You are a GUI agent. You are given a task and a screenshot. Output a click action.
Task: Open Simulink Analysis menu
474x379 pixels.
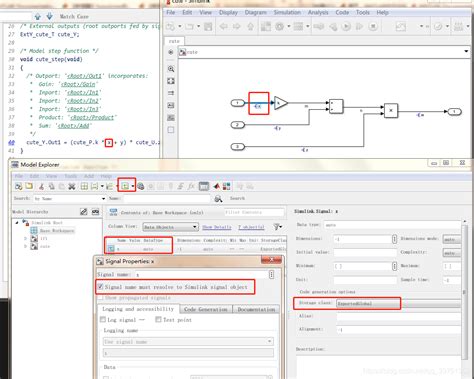[x=318, y=12]
